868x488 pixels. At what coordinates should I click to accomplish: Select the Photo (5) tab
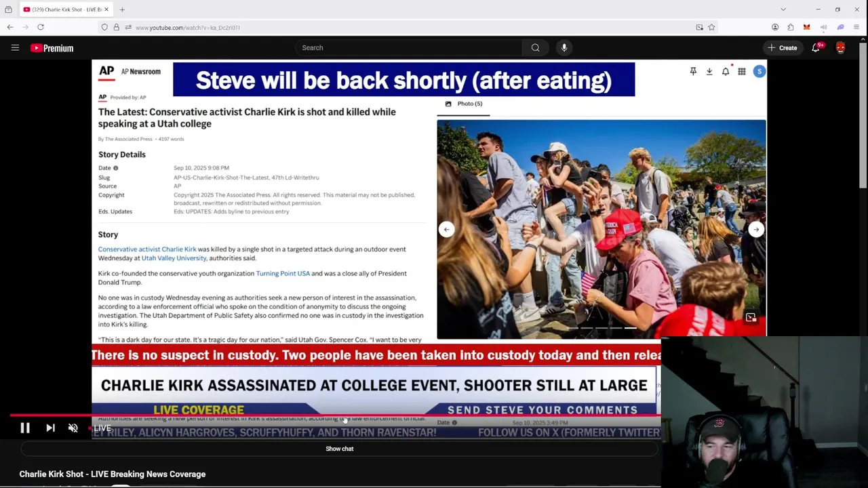(464, 104)
